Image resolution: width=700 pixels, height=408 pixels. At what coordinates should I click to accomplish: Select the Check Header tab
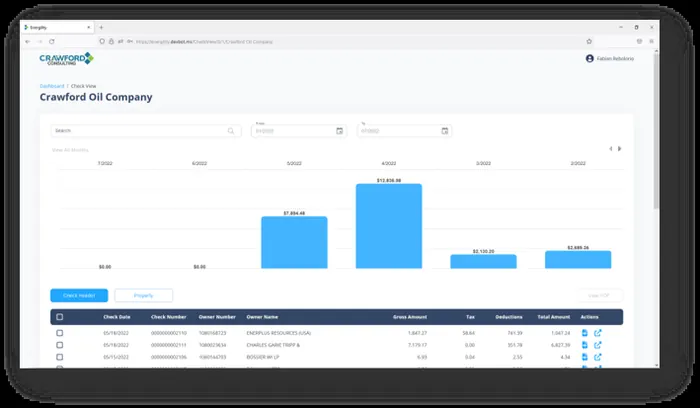79,296
